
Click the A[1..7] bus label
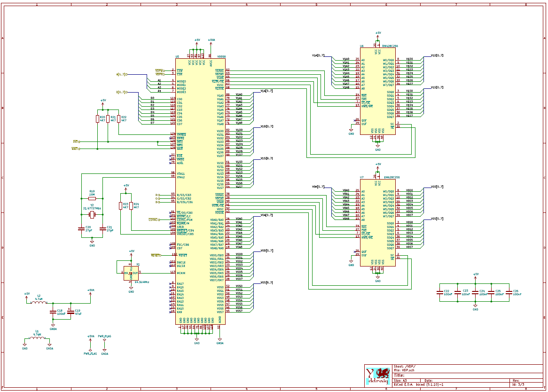122,74
